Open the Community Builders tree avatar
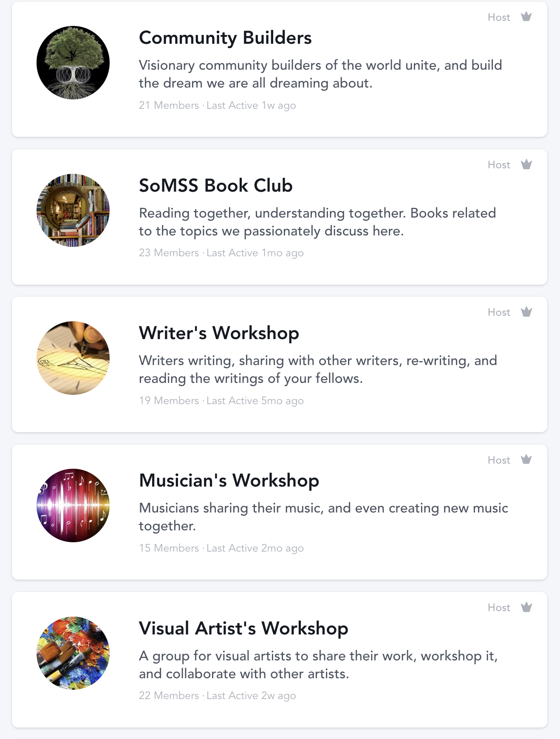The height and width of the screenshot is (739, 560). pyautogui.click(x=73, y=63)
